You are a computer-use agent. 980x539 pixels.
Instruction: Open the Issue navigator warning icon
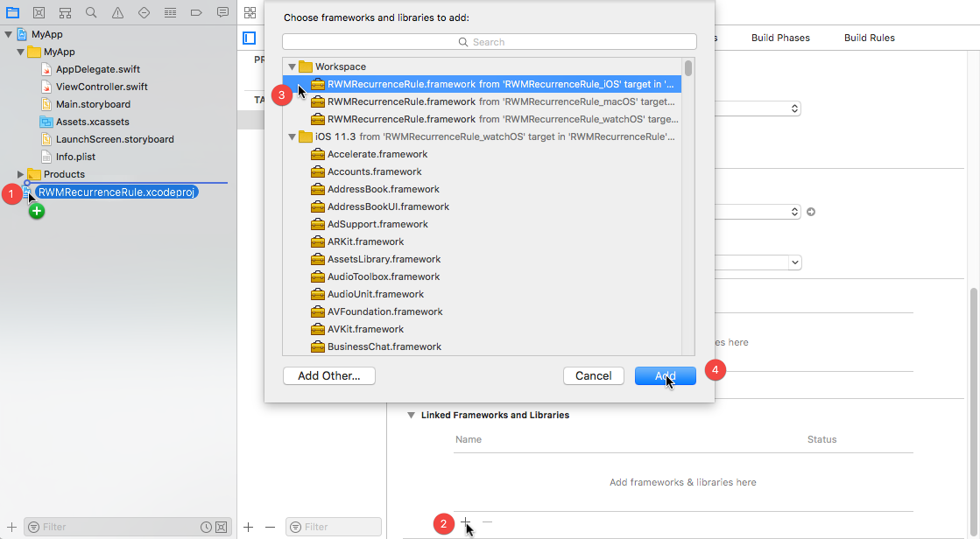[117, 12]
